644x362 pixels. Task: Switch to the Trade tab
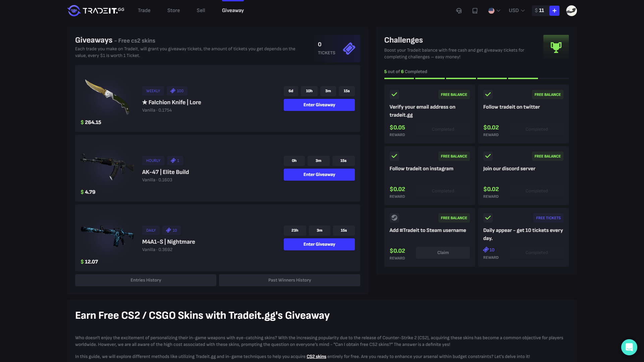tap(144, 10)
